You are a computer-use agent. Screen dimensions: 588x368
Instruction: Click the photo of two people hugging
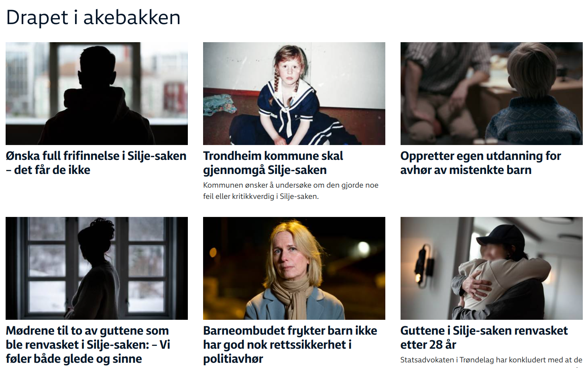[492, 268]
